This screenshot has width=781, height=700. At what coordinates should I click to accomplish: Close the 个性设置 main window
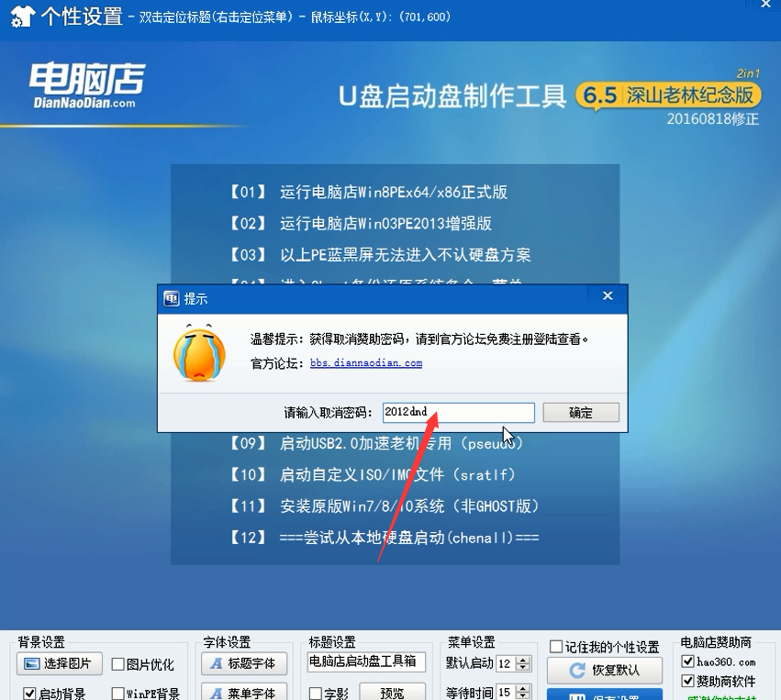[765, 4]
